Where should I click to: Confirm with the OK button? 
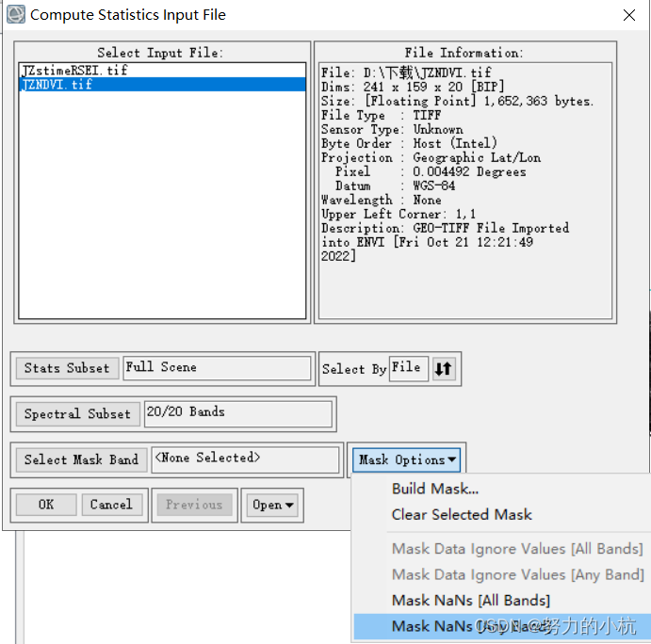[46, 505]
